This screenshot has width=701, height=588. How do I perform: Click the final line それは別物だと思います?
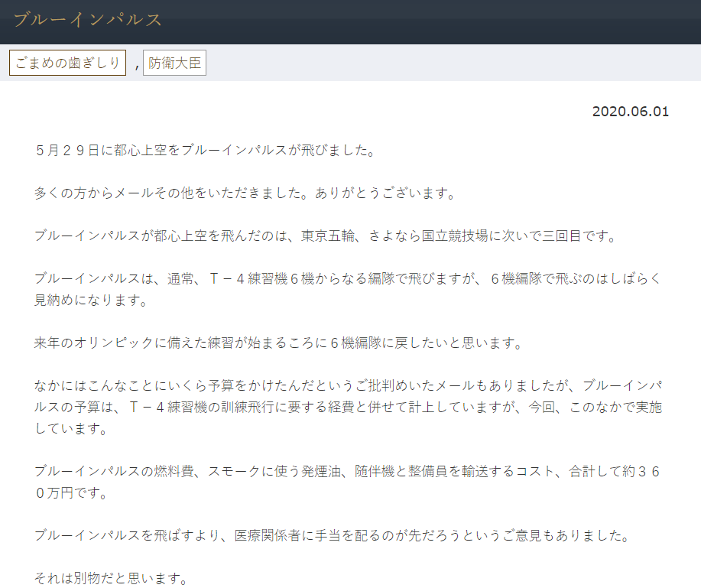pyautogui.click(x=111, y=577)
